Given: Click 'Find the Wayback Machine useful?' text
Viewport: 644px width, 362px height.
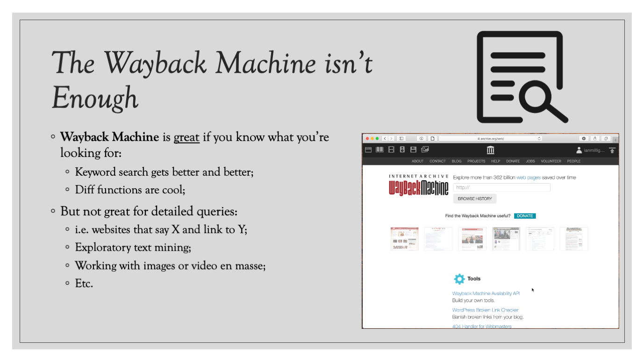Looking at the screenshot, I should tap(478, 216).
